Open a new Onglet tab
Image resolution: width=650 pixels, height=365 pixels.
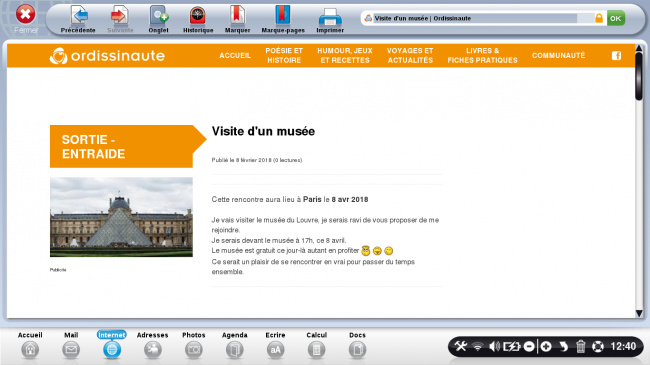(x=158, y=19)
